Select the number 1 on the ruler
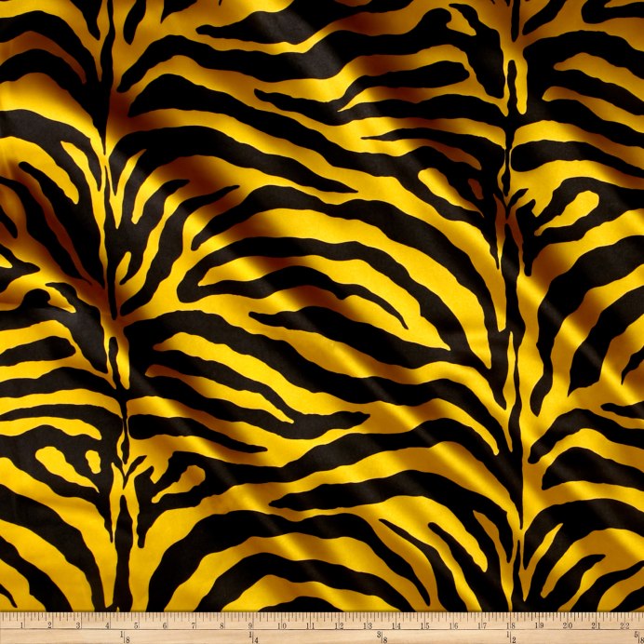Screen dimensions: 644x644 22,625
